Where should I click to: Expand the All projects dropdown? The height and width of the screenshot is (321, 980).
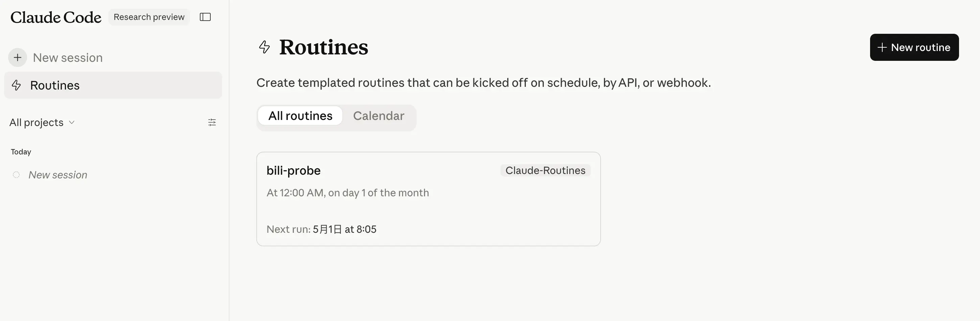pos(37,122)
